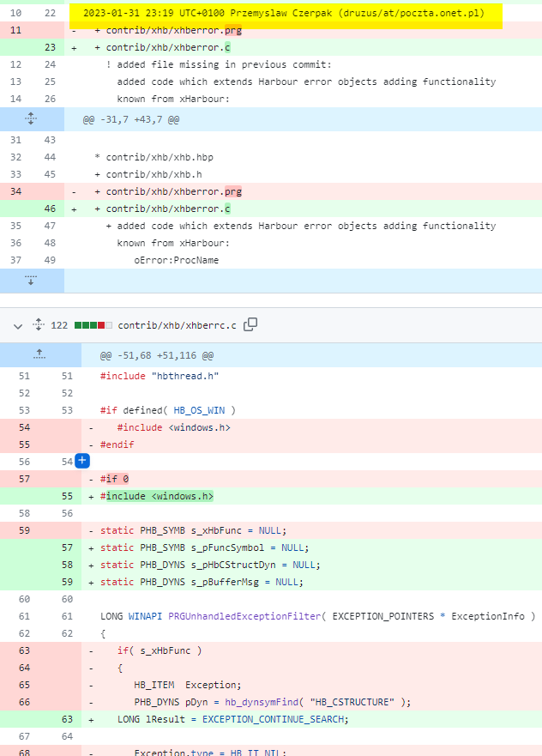Copy the xhberrc.c file path

tap(250, 325)
